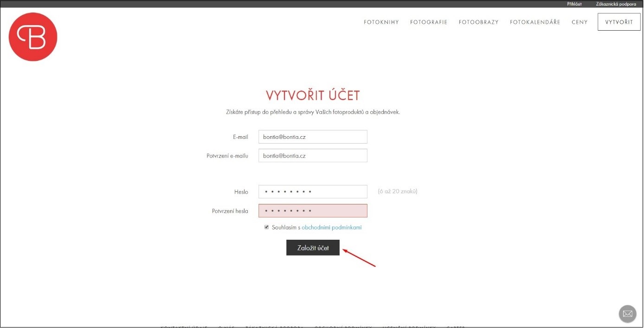The image size is (644, 328).
Task: Click the Vytvořit button in header
Action: 619,22
